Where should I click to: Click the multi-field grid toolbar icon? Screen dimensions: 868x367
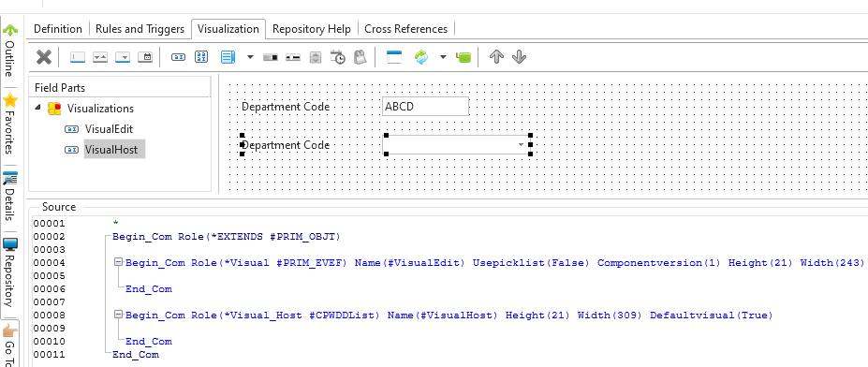[x=201, y=57]
